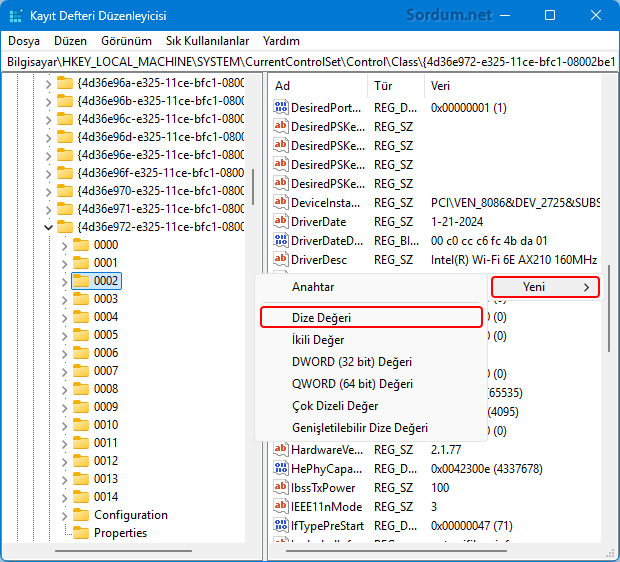Expand the {4d36e96a-e325 key

[x=48, y=84]
